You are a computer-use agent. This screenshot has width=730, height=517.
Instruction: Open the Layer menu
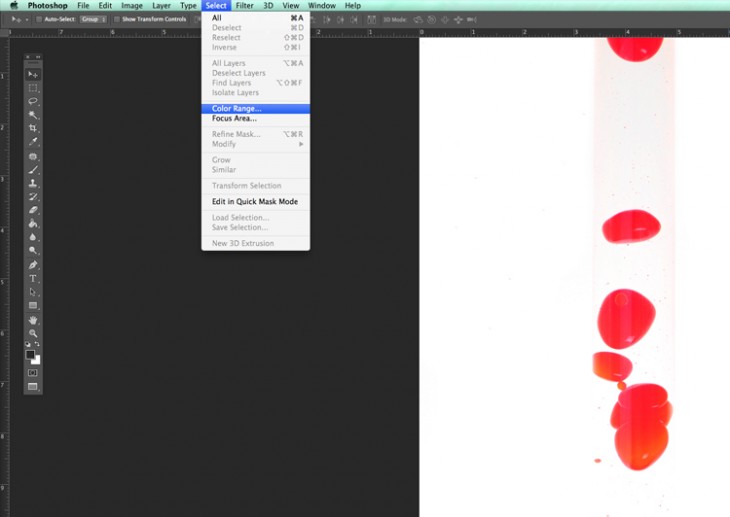coord(161,6)
